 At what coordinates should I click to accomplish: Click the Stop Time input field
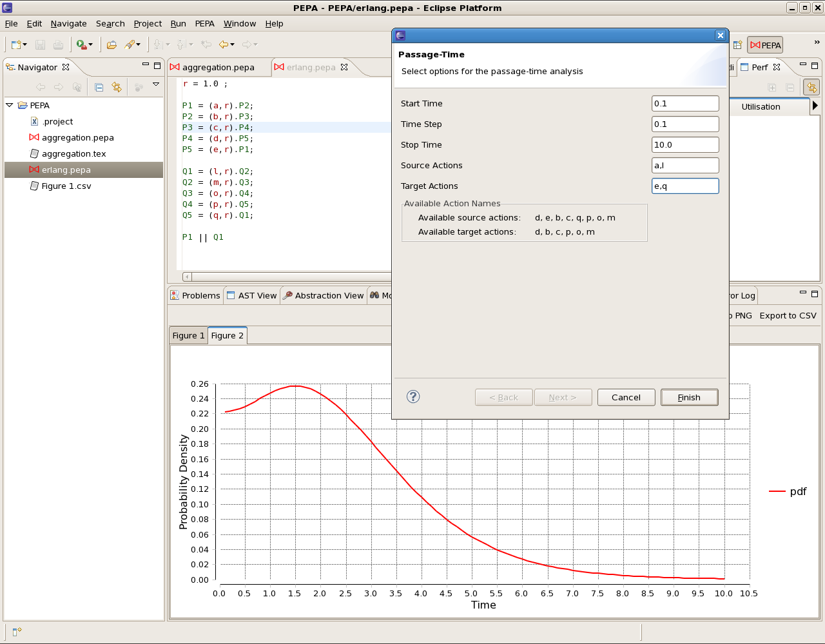click(685, 145)
